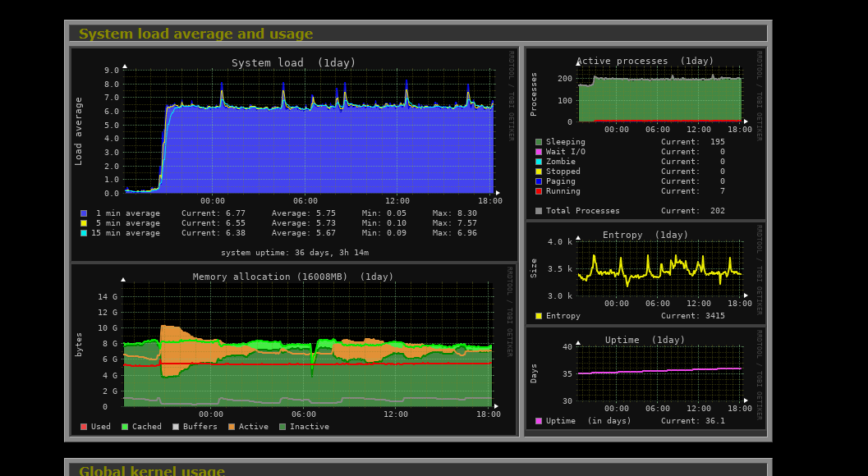
Task: Click the red Running legend swatch
Action: pyautogui.click(x=539, y=191)
